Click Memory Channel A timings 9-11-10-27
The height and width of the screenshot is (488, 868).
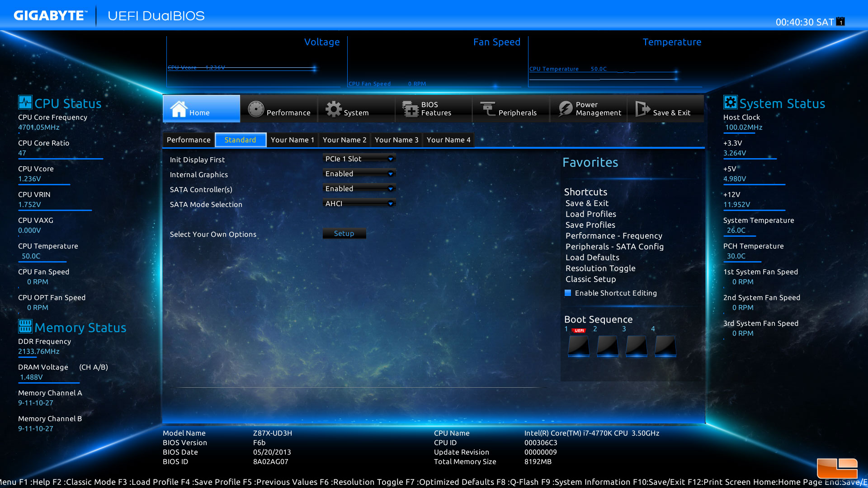(x=36, y=403)
